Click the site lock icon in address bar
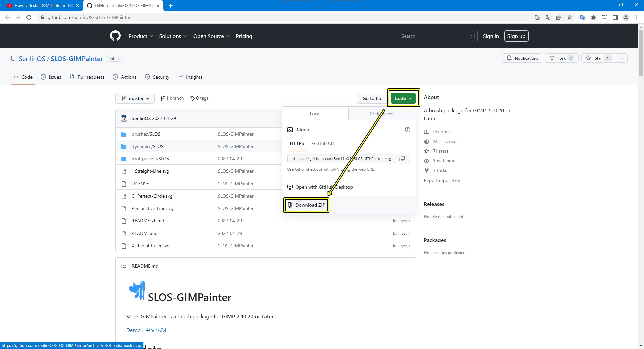 click(42, 17)
